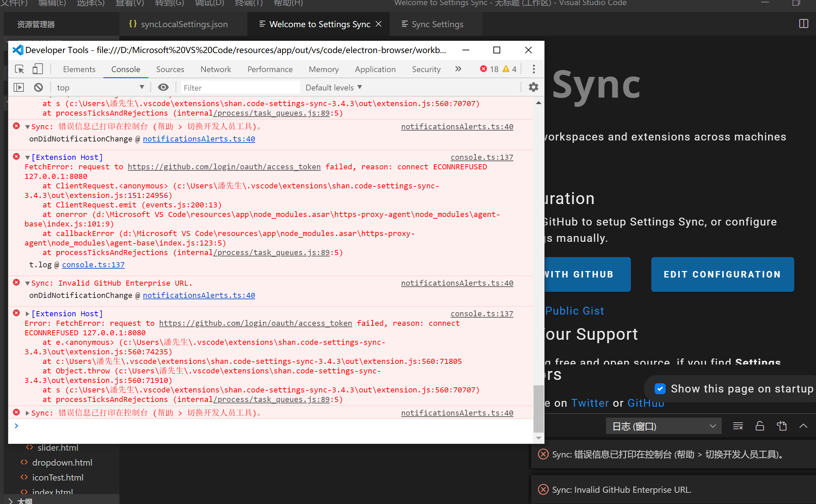Click the EDIT CONFIGURATION button
Image resolution: width=816 pixels, height=504 pixels.
pyautogui.click(x=722, y=274)
